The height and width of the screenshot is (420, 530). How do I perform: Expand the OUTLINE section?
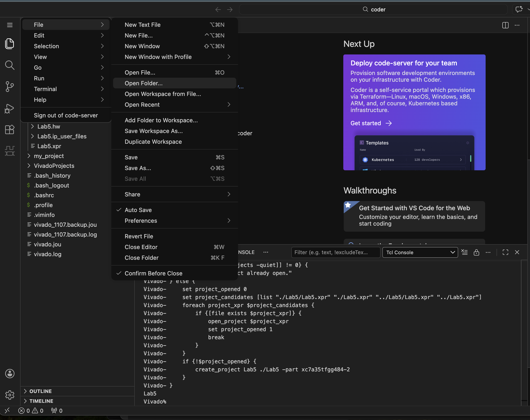(x=41, y=391)
